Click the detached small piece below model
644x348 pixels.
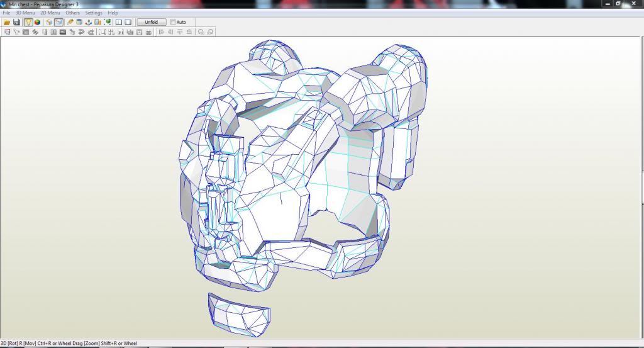(x=238, y=315)
